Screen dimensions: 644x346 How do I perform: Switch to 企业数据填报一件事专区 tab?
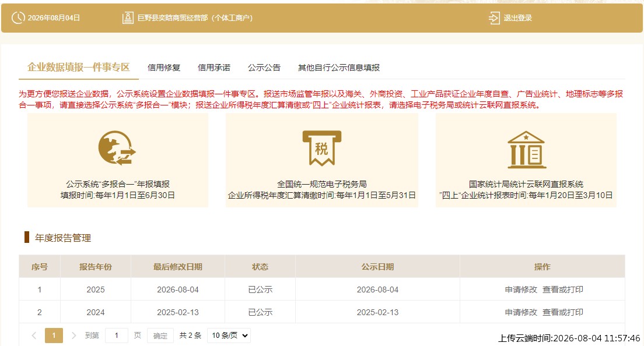pyautogui.click(x=78, y=67)
